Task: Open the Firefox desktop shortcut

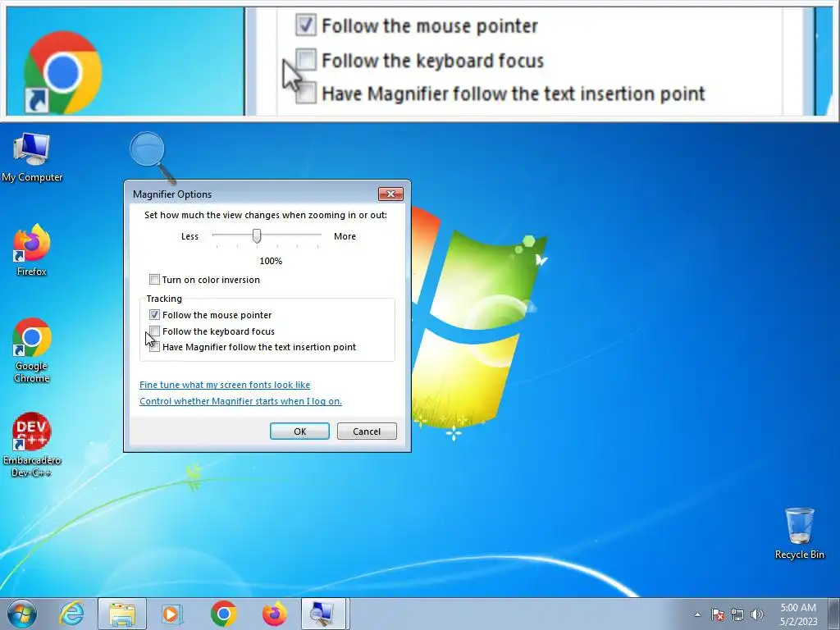Action: coord(32,249)
